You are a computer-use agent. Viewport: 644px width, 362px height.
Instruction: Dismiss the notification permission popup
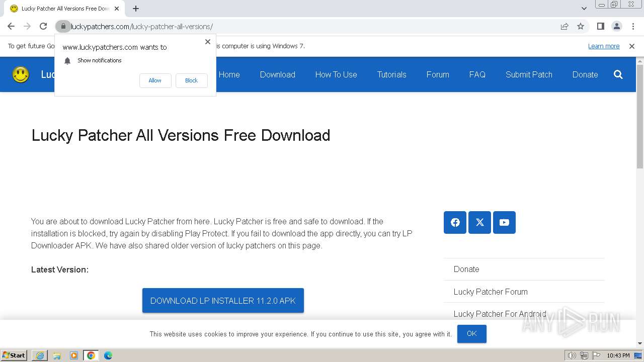point(208,42)
